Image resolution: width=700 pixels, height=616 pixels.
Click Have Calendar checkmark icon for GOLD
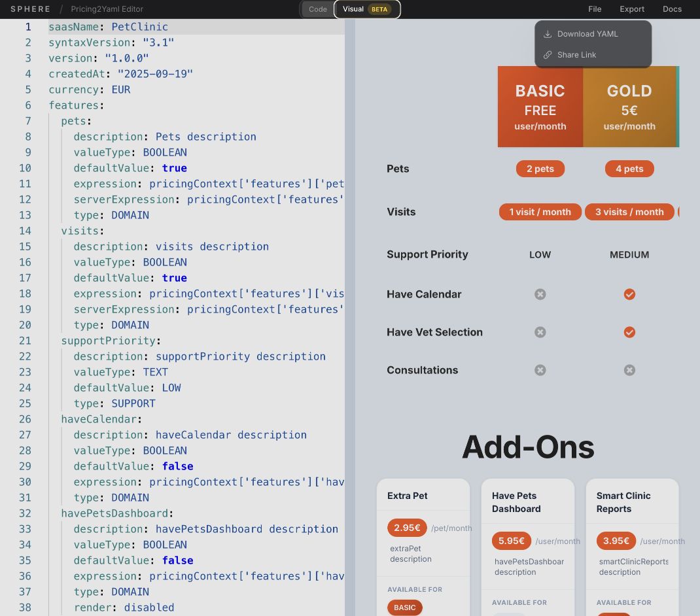click(629, 294)
